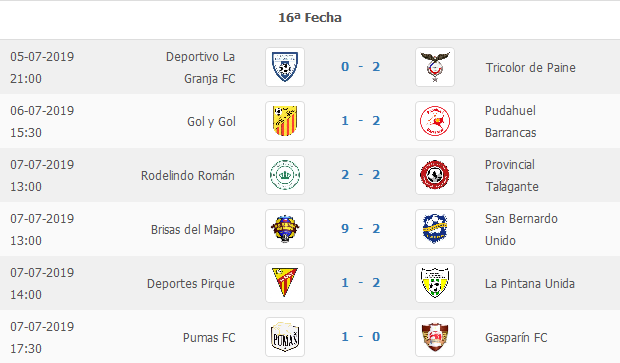Open the Gol y Gol team badge
Screen dimensions: 620x363
pyautogui.click(x=285, y=121)
